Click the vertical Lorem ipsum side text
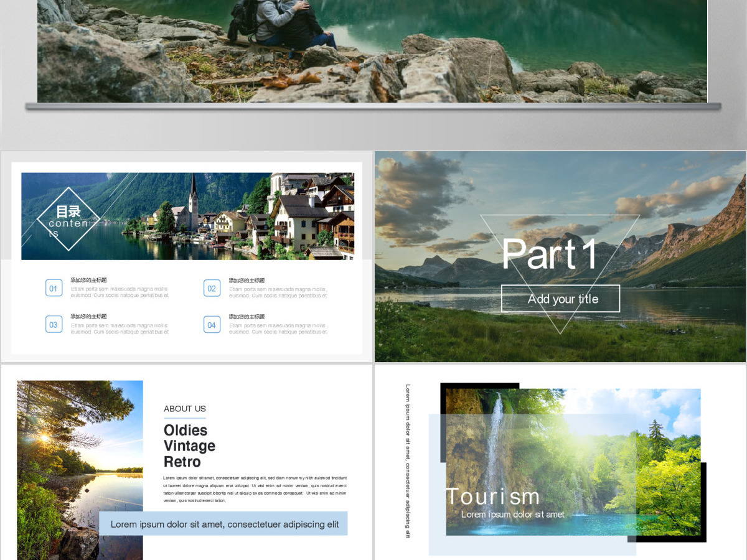Image resolution: width=747 pixels, height=560 pixels. click(x=408, y=461)
